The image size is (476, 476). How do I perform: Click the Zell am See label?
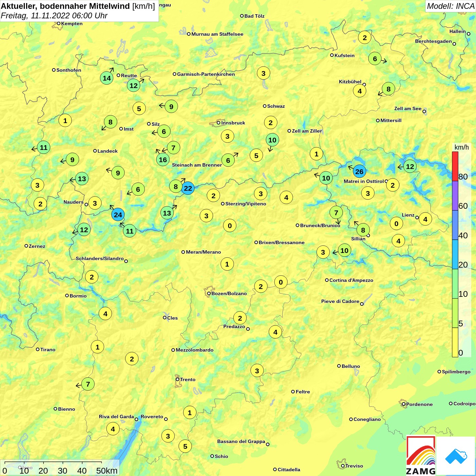(x=408, y=108)
